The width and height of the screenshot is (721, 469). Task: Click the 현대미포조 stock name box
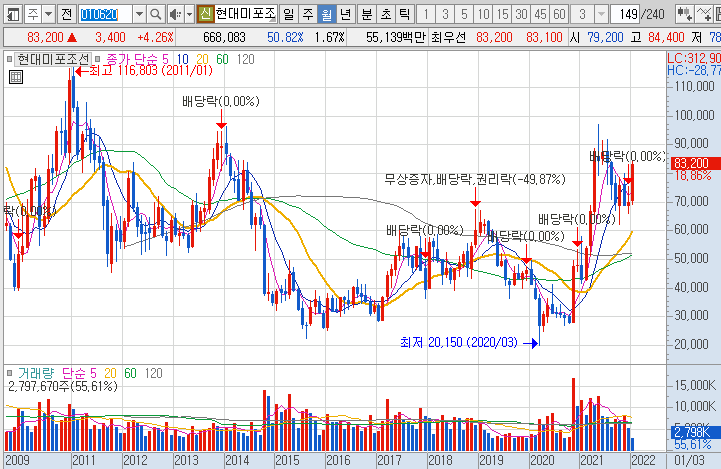[x=245, y=14]
